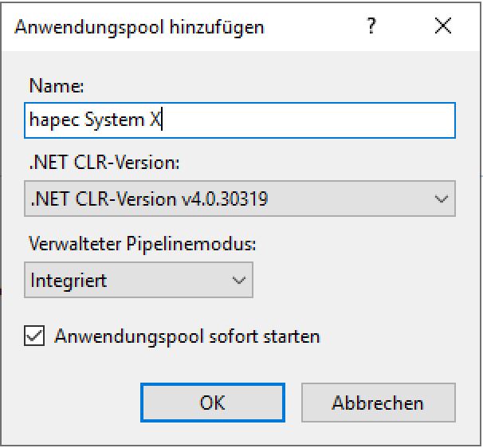This screenshot has height=448, width=483.
Task: Click empty title bar area beside the title
Action: pyautogui.click(x=311, y=28)
